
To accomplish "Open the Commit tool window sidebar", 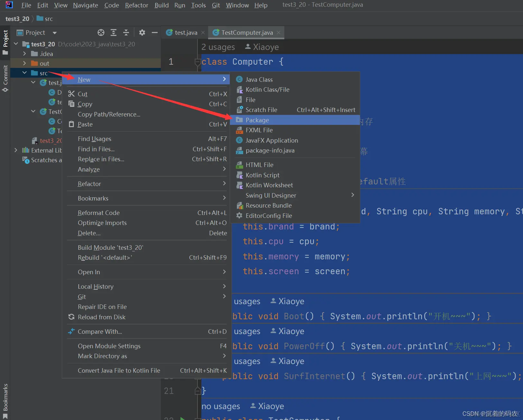I will pos(5,79).
